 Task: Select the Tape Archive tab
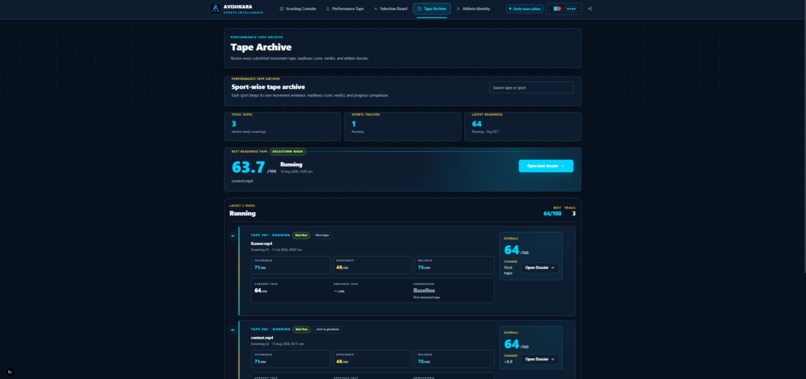432,9
